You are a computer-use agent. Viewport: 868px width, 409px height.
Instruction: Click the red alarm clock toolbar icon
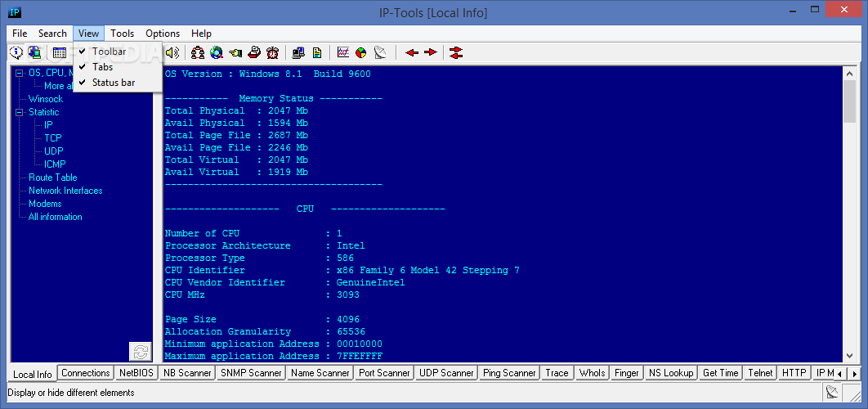pyautogui.click(x=272, y=52)
